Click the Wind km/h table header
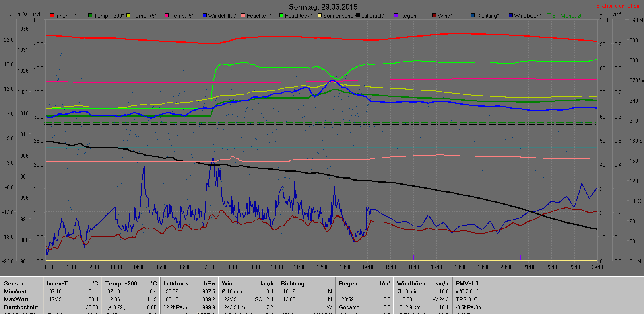 [x=248, y=283]
